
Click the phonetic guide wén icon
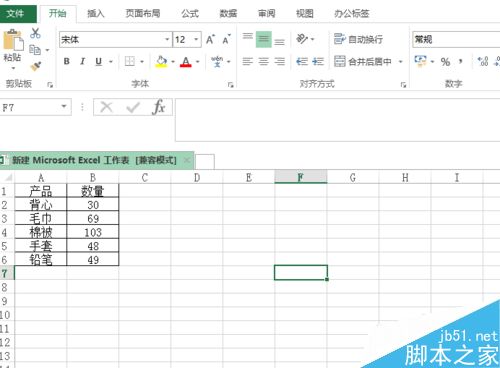point(217,61)
